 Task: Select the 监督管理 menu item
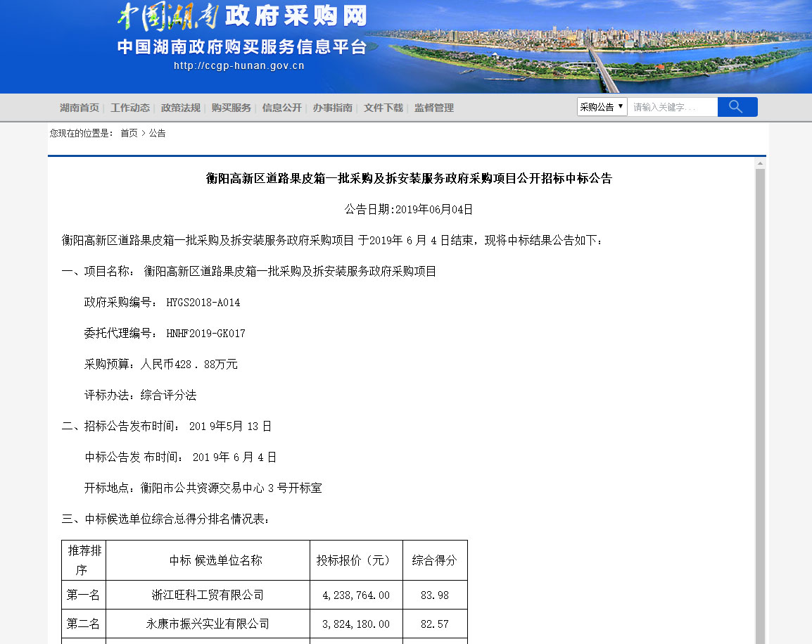[x=434, y=108]
